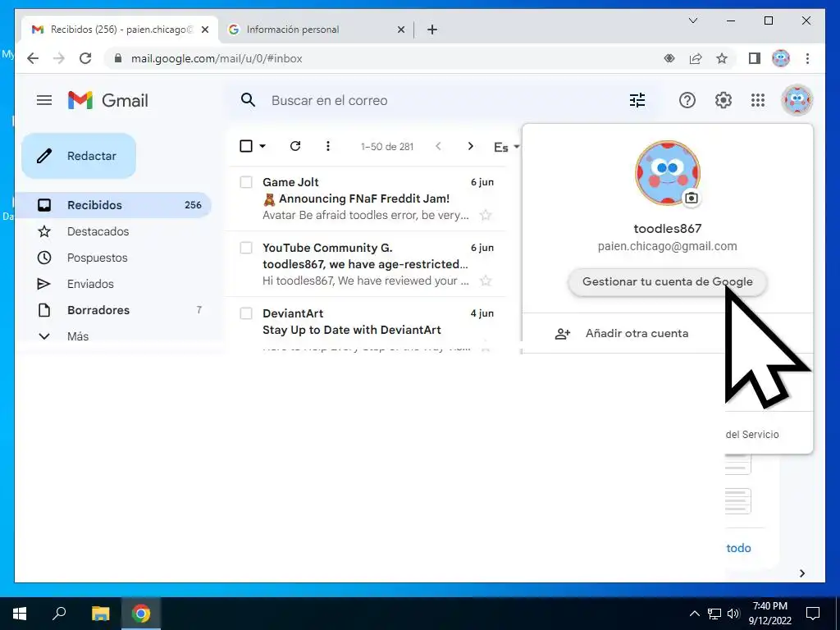Click the 1–50 de 281 pagination text
The width and height of the screenshot is (840, 630).
387,147
